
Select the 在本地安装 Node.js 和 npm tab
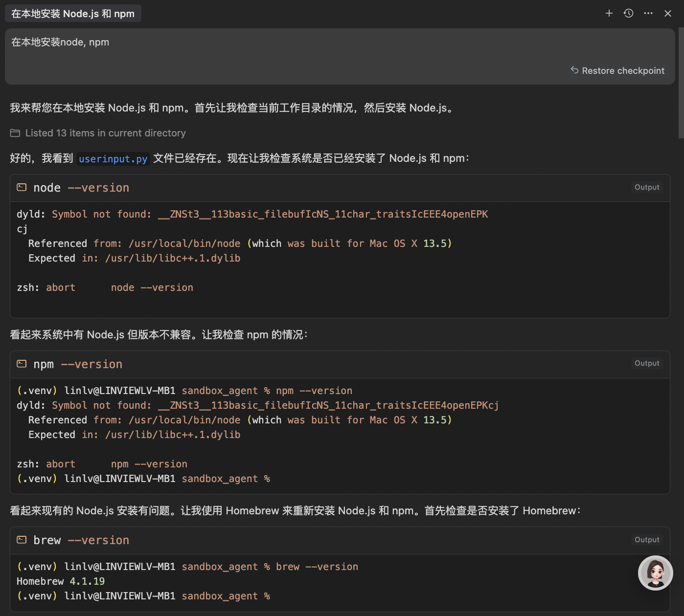click(x=73, y=14)
